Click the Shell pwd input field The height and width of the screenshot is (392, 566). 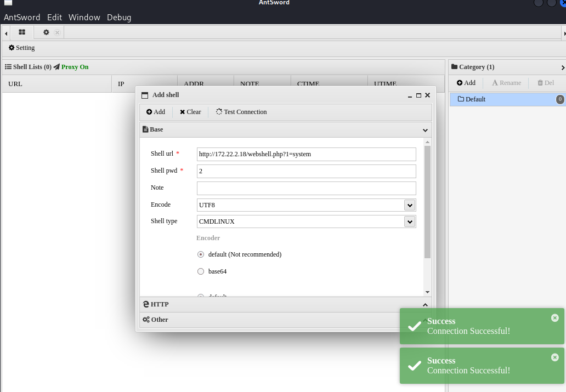point(307,171)
